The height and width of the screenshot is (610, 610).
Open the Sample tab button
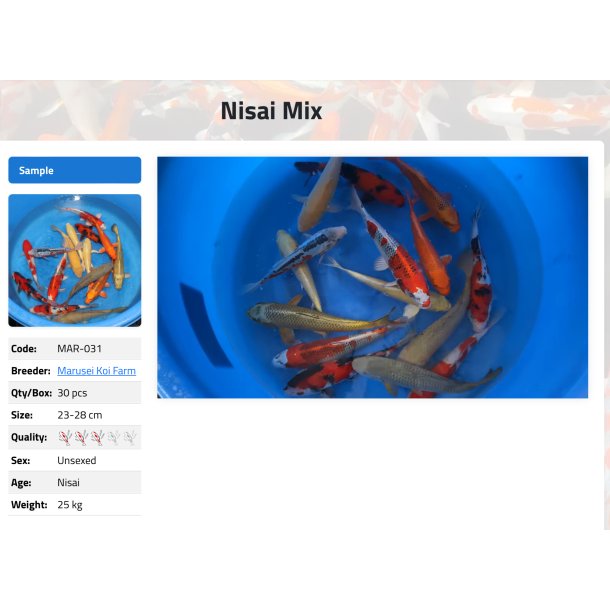(x=75, y=170)
